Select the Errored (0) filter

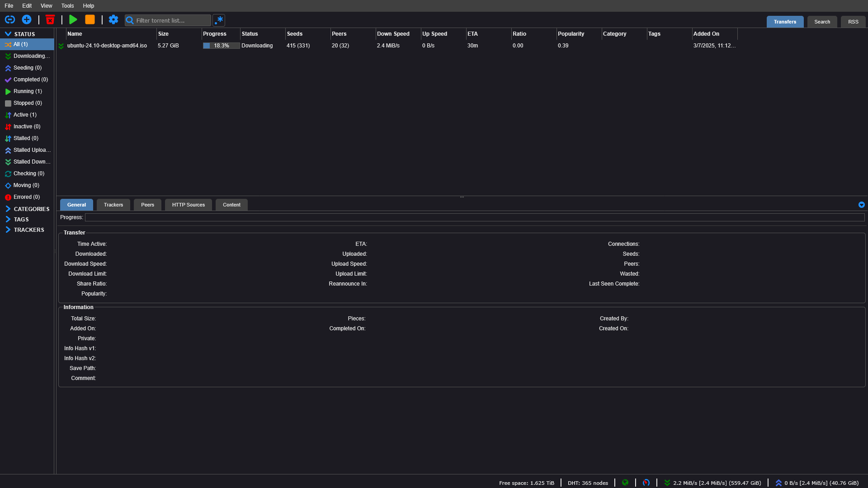27,197
